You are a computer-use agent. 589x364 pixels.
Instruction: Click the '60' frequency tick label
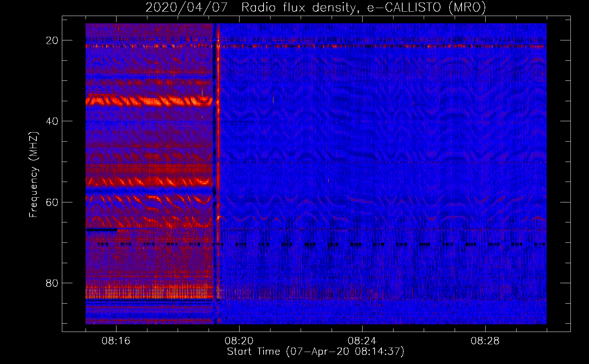point(52,202)
